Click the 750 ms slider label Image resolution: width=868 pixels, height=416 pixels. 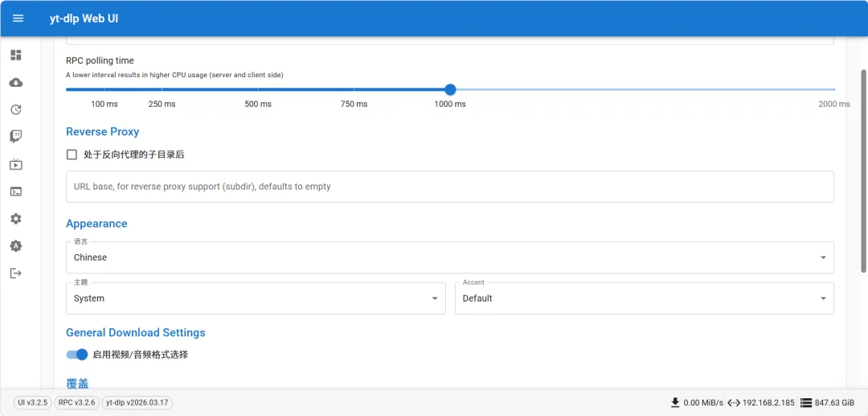point(354,104)
